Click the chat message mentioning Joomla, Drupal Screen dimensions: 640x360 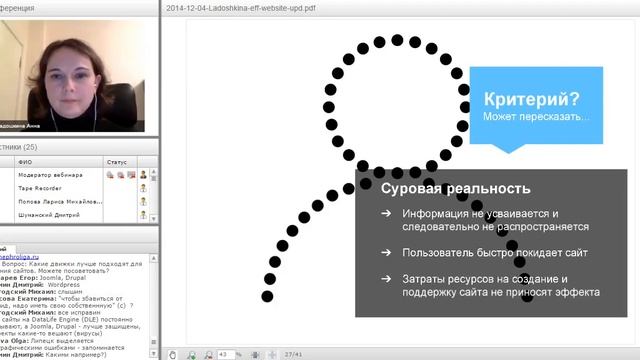tap(43, 278)
